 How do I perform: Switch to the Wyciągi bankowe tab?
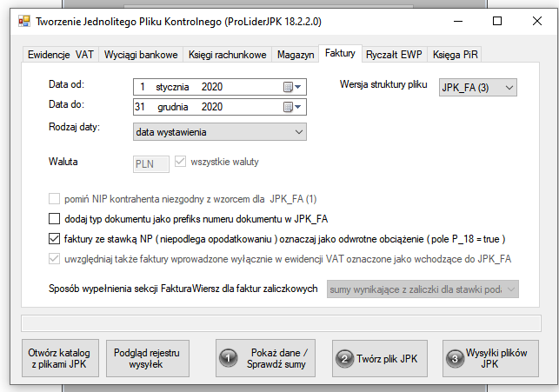coord(141,55)
